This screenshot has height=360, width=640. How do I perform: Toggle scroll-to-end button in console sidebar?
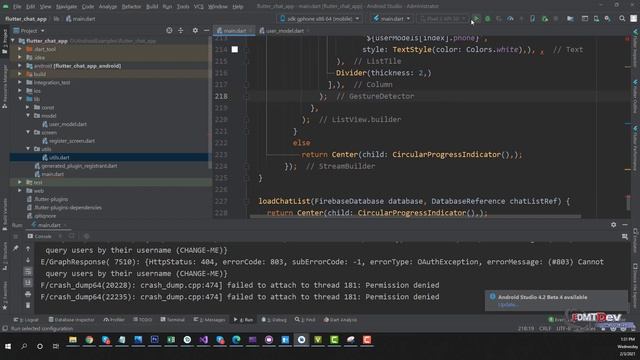click(x=28, y=282)
